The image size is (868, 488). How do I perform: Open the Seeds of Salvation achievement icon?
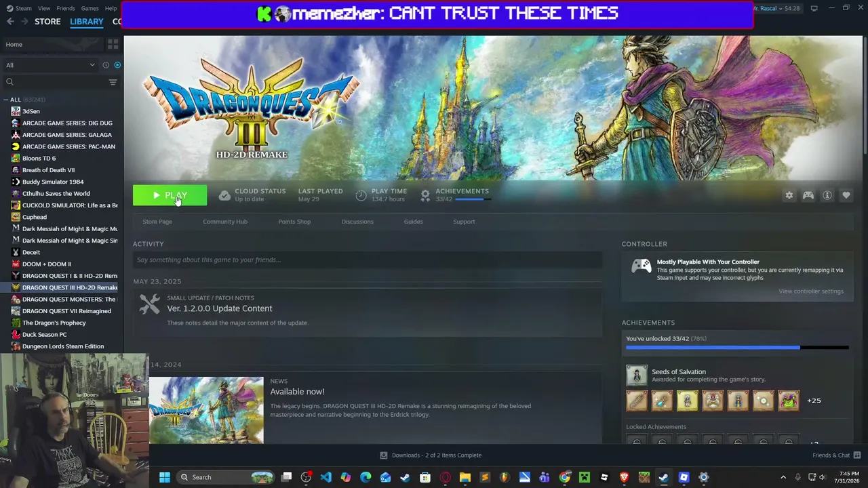point(637,375)
